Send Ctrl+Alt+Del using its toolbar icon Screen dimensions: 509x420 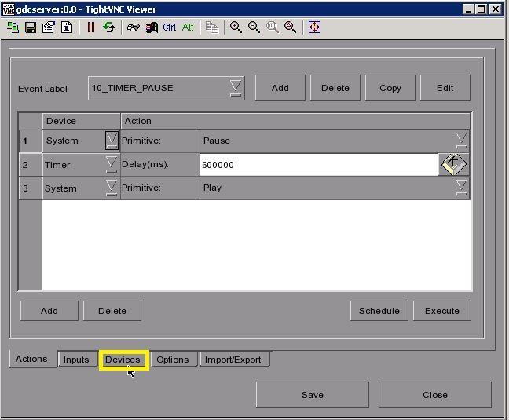133,27
